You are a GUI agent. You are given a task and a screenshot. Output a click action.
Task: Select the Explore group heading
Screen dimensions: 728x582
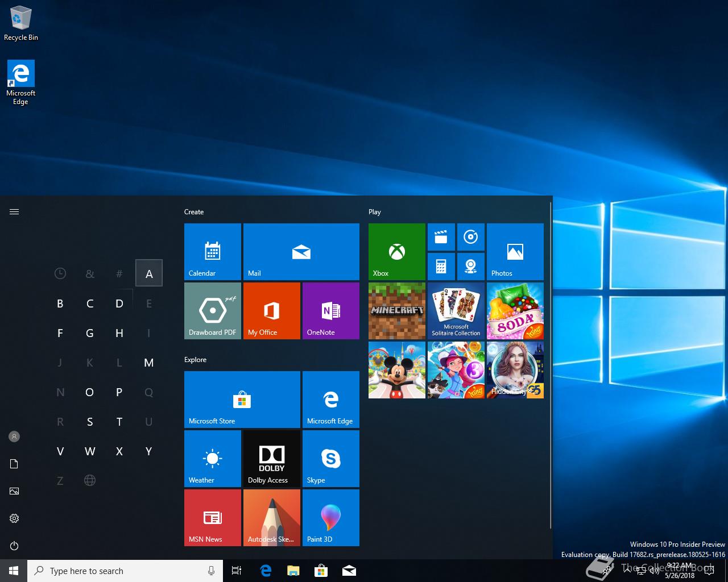pyautogui.click(x=196, y=360)
